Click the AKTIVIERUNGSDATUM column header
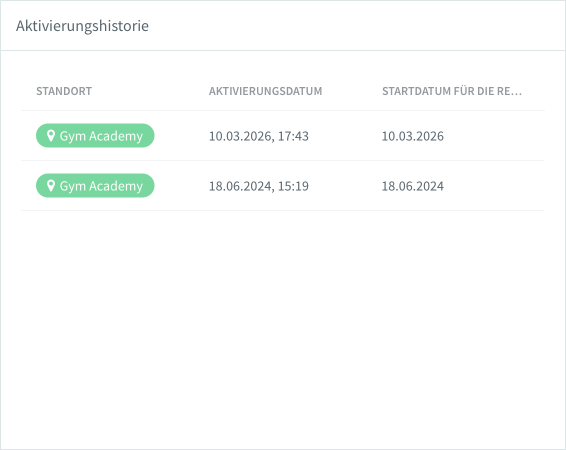 pyautogui.click(x=265, y=91)
